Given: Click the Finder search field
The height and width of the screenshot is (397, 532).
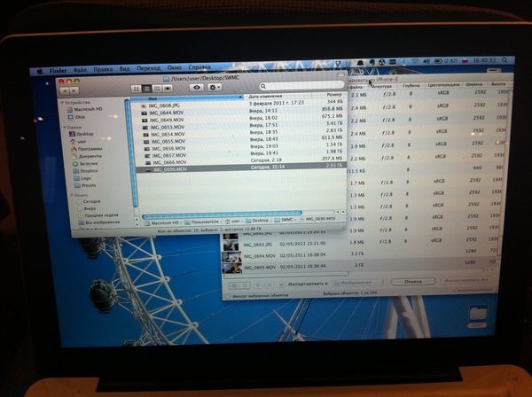Looking at the screenshot, I should click(301, 86).
